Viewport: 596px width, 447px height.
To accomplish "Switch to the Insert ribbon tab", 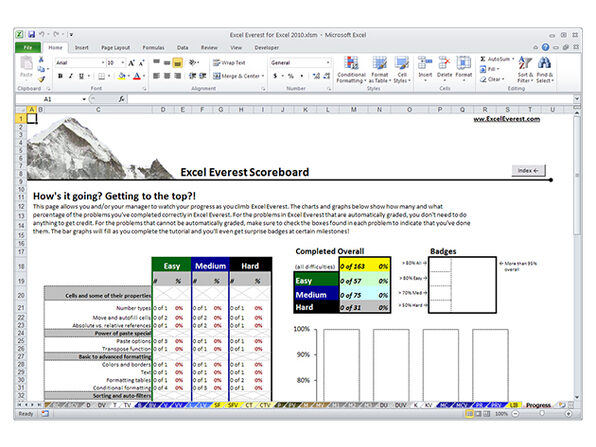I will tap(82, 48).
